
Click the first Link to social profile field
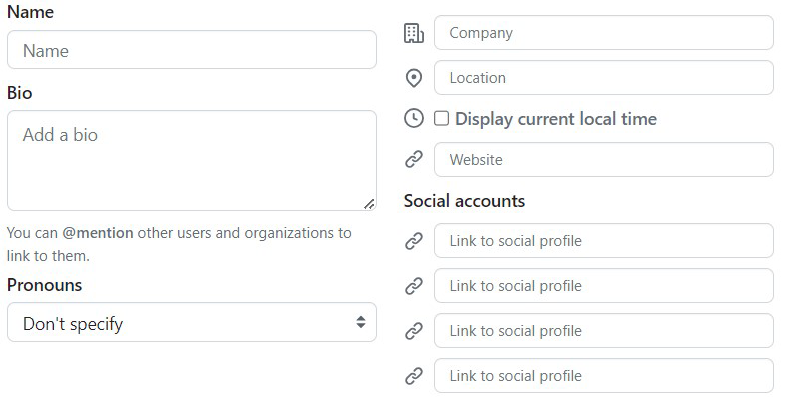pyautogui.click(x=603, y=241)
